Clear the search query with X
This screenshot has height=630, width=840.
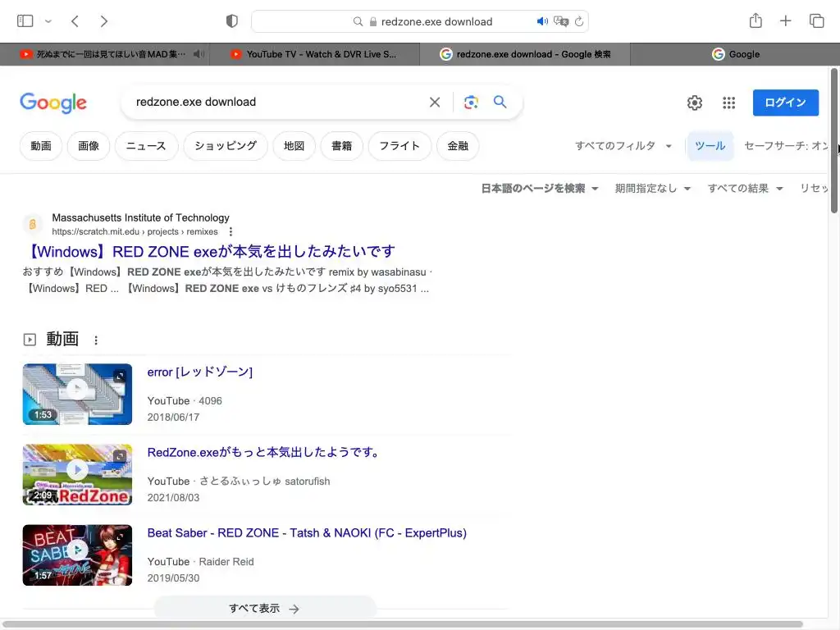(x=435, y=102)
